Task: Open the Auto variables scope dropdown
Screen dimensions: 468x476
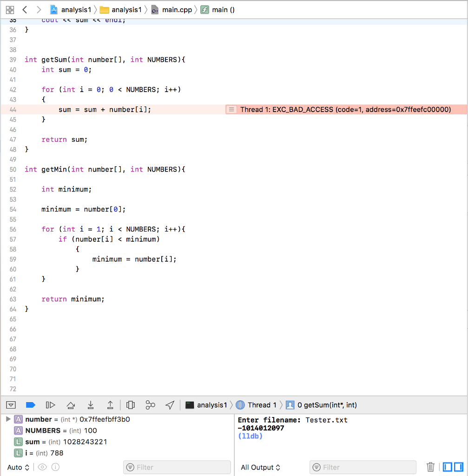Action: 18,467
